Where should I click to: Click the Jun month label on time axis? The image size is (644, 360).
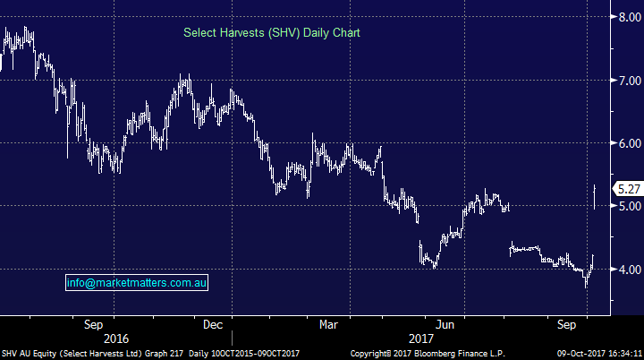coord(445,324)
